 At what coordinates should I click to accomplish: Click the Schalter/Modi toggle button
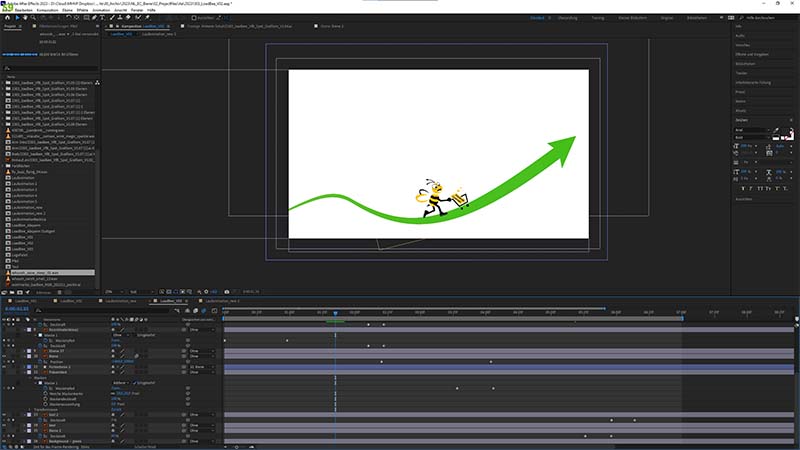click(145, 447)
